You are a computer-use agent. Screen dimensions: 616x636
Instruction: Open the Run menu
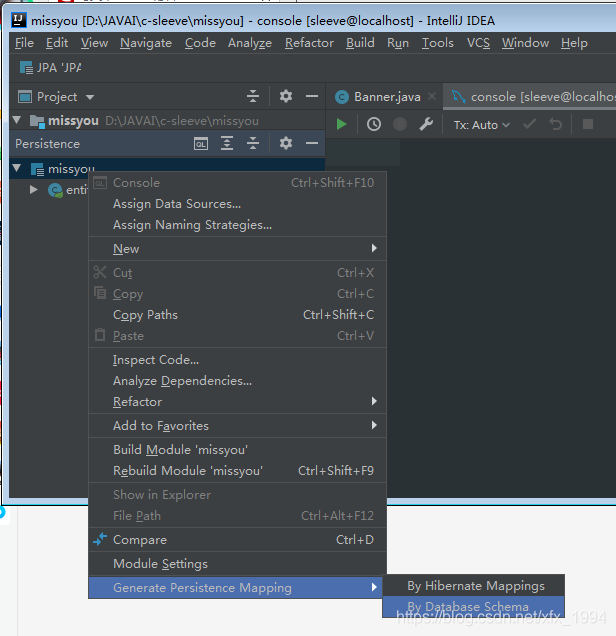point(398,43)
